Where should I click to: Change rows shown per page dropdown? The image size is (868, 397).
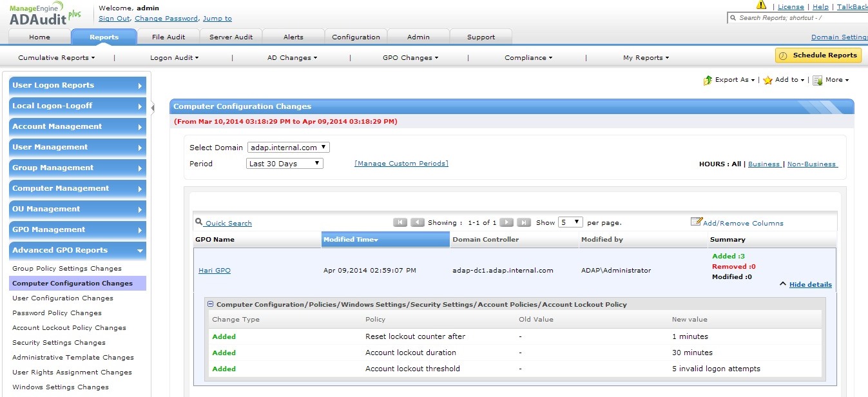(x=570, y=222)
